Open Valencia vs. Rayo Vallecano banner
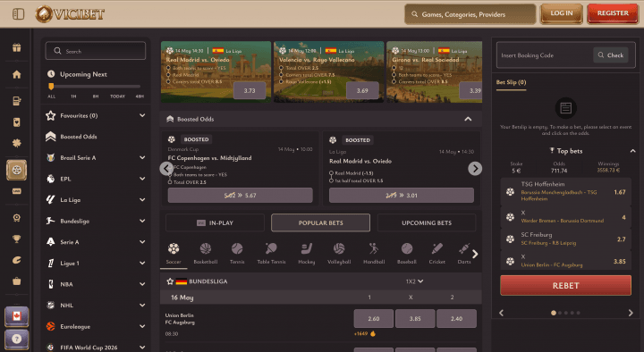This screenshot has width=644, height=352. [x=329, y=71]
